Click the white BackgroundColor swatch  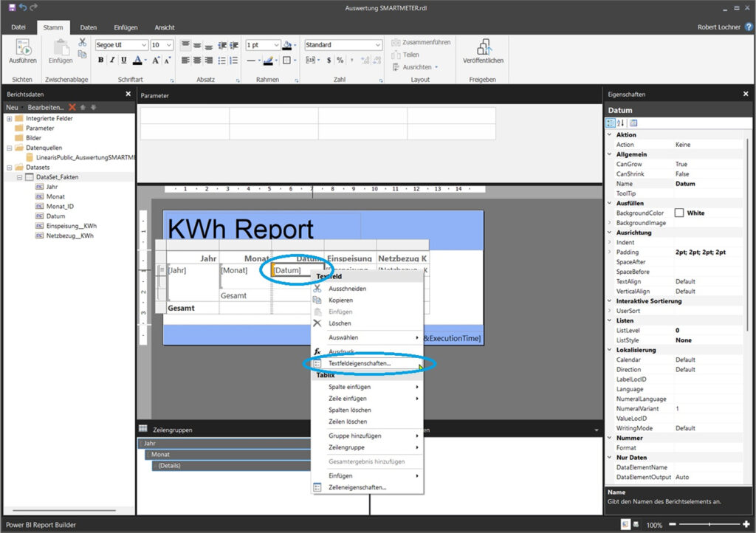tap(679, 213)
